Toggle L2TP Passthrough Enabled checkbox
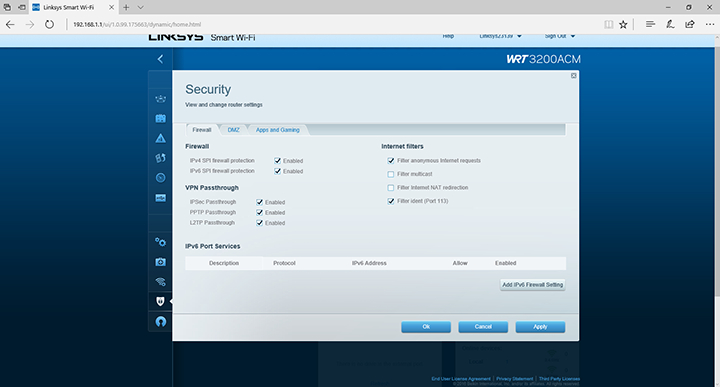Viewport: 720px width, 387px height. pyautogui.click(x=259, y=223)
